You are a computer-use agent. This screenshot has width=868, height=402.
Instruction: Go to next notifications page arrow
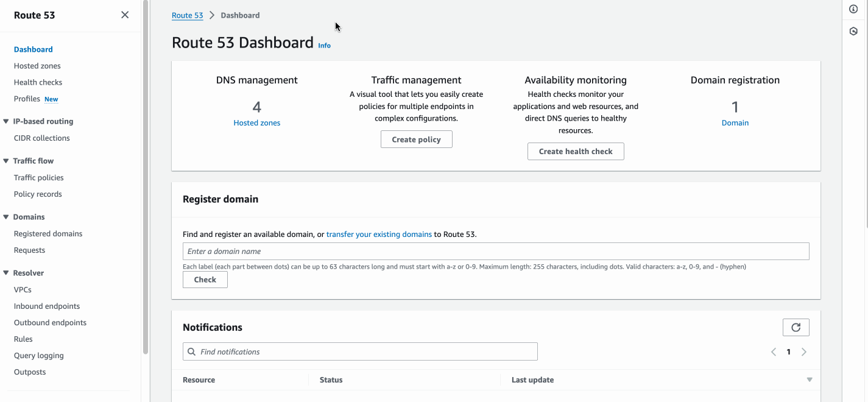tap(804, 352)
